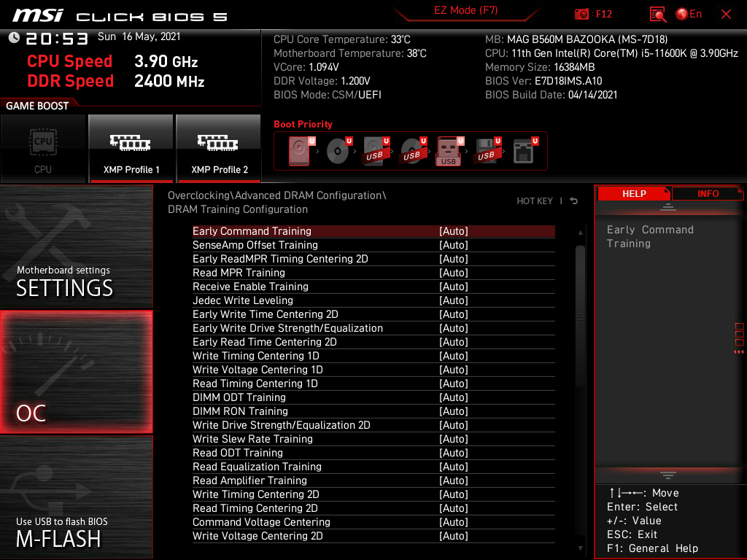747x560 pixels.
Task: Select the Write Timing Centering 1D row
Action: click(373, 356)
